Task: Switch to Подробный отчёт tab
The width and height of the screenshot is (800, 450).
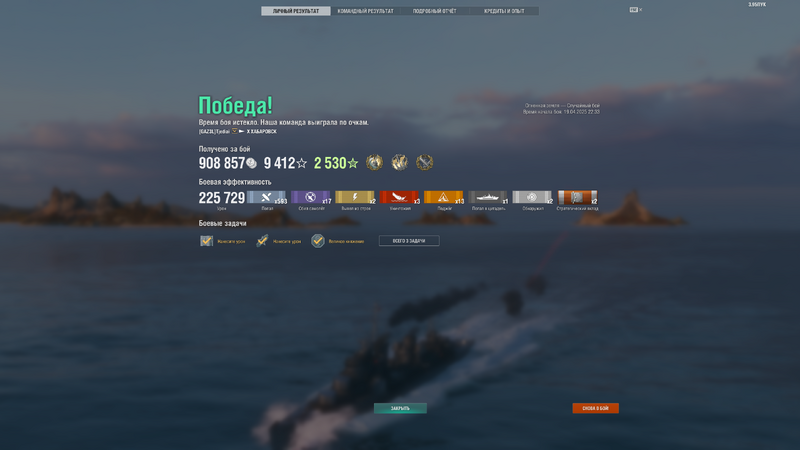Action: click(435, 11)
